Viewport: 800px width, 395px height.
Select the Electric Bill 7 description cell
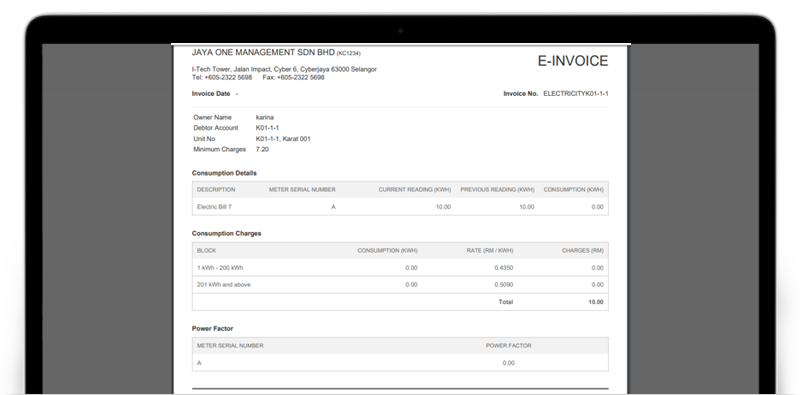tap(214, 207)
